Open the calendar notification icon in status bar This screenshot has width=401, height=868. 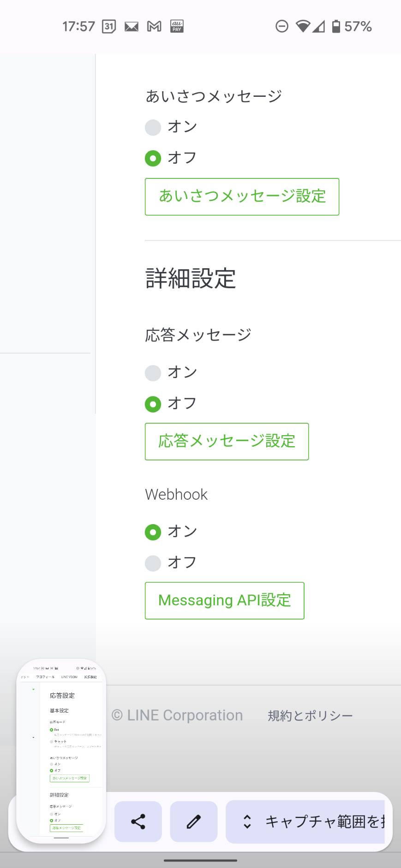click(x=109, y=26)
